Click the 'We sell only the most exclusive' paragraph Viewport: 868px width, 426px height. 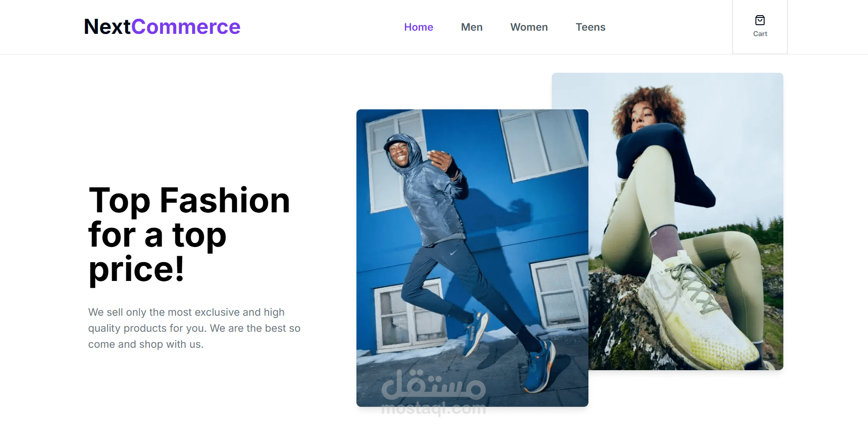click(194, 328)
